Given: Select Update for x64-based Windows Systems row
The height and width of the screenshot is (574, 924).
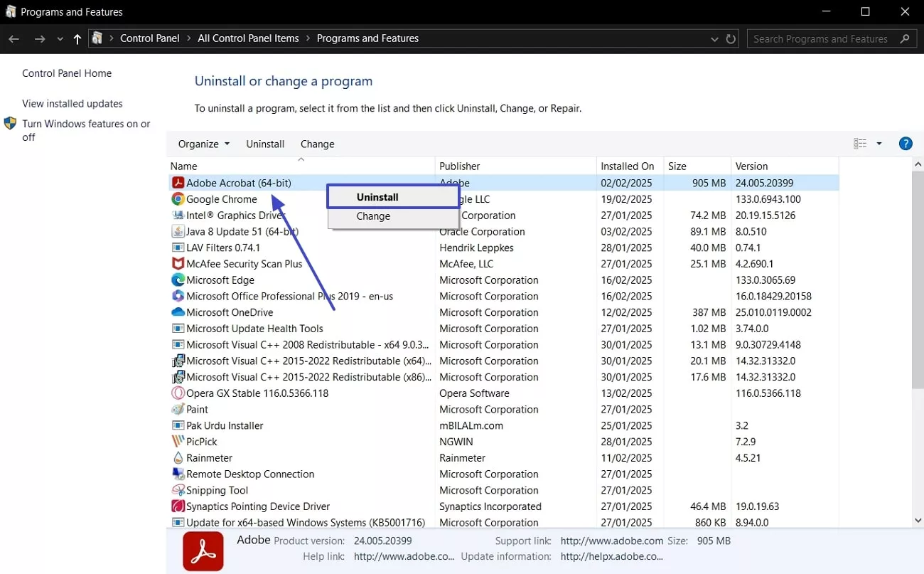Looking at the screenshot, I should point(503,523).
